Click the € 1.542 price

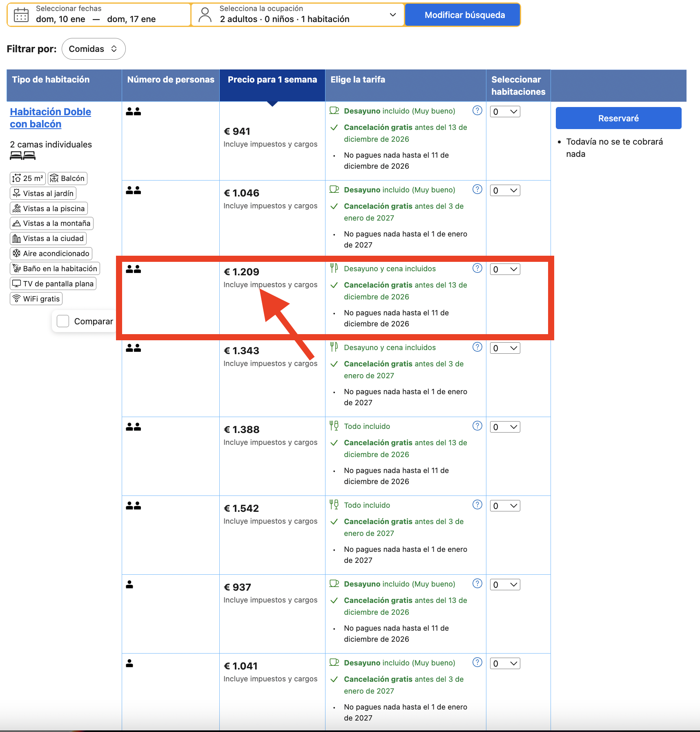click(x=241, y=509)
